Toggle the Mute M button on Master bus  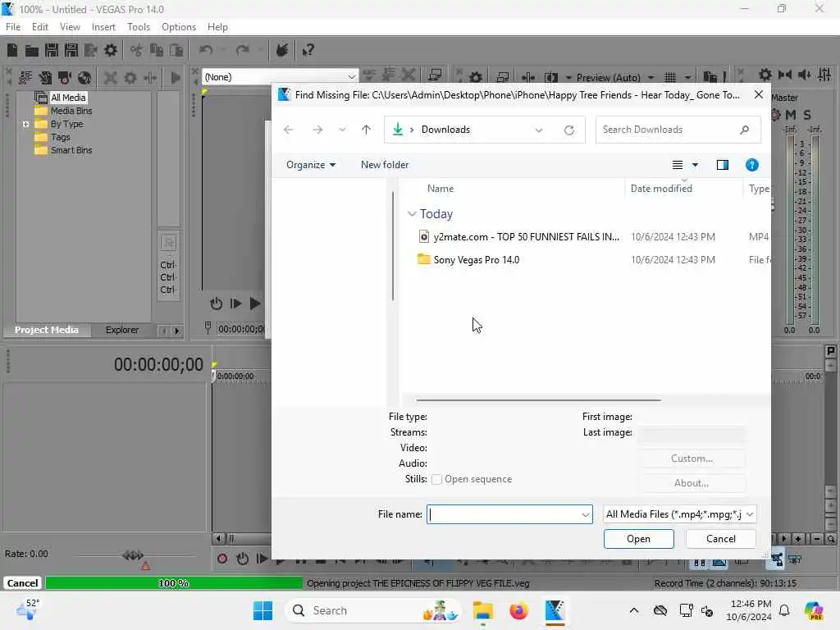point(790,115)
